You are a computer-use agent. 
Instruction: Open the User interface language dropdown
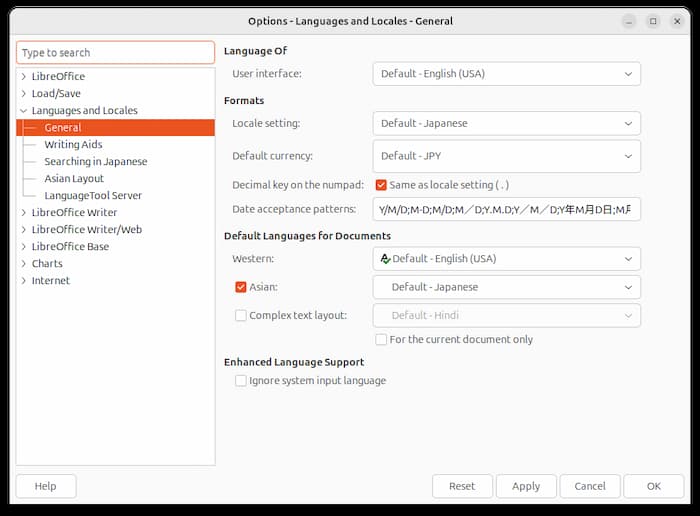click(x=506, y=74)
